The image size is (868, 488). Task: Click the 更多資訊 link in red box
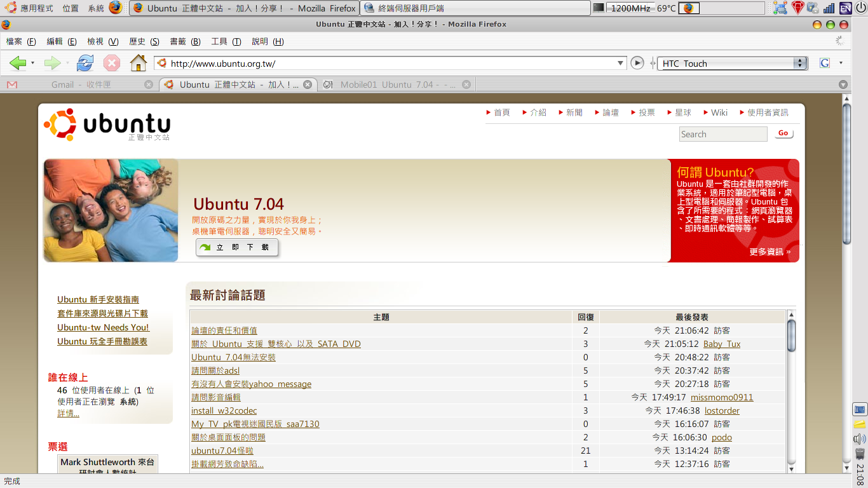[770, 252]
